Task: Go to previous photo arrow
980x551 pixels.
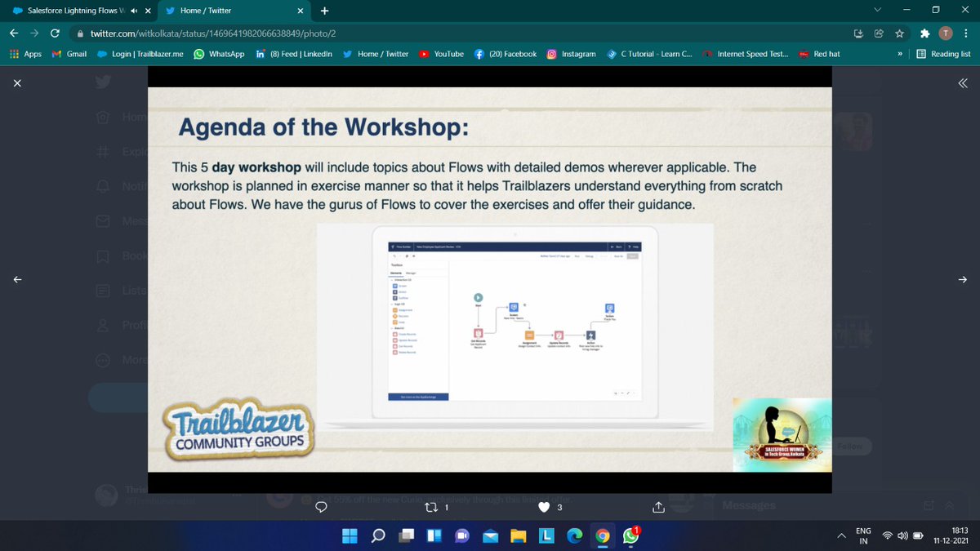Action: [17, 280]
